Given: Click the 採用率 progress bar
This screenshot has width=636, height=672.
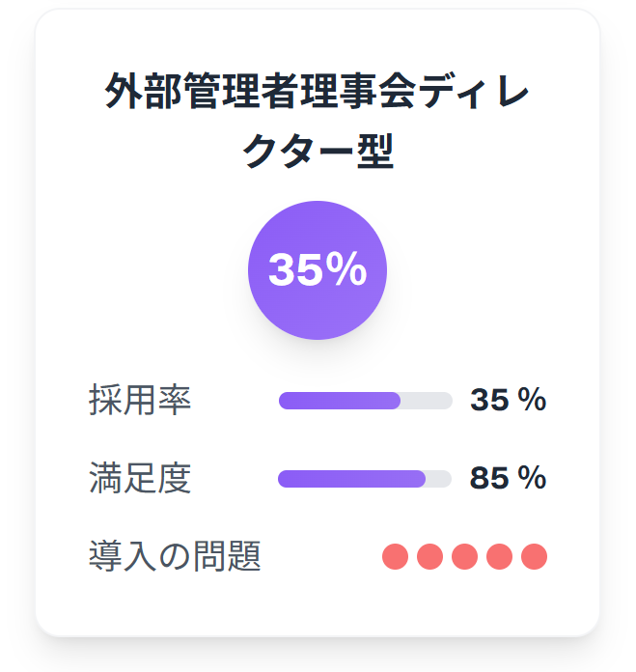Looking at the screenshot, I should tap(366, 401).
